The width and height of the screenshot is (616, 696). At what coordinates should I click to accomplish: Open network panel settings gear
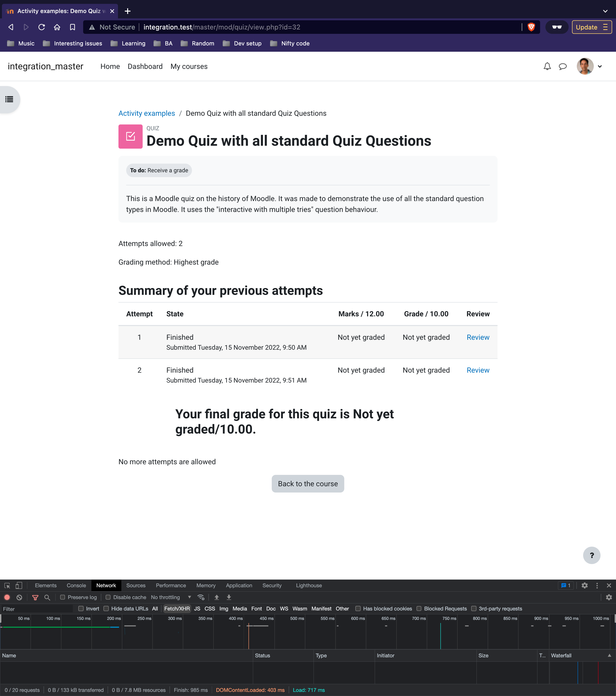609,597
